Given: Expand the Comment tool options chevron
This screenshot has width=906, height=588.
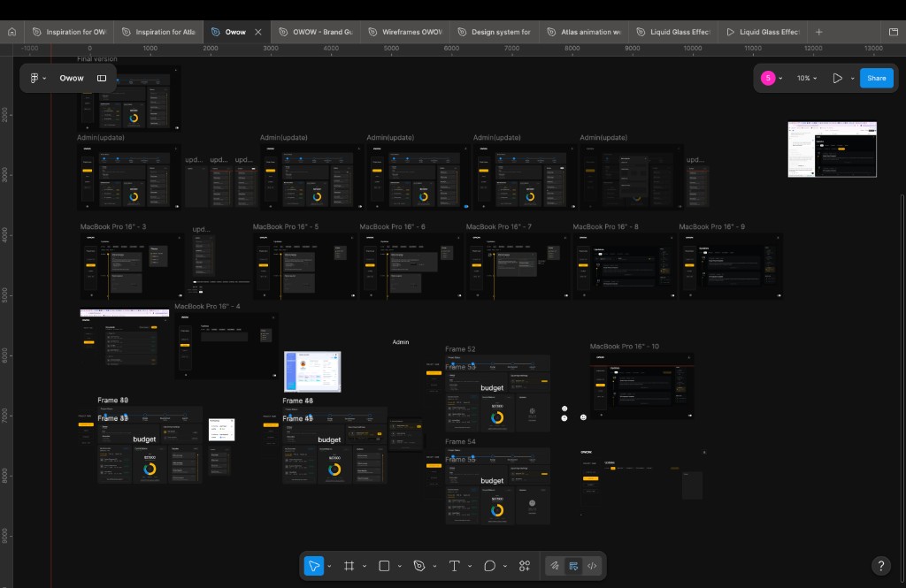Looking at the screenshot, I should (505, 566).
